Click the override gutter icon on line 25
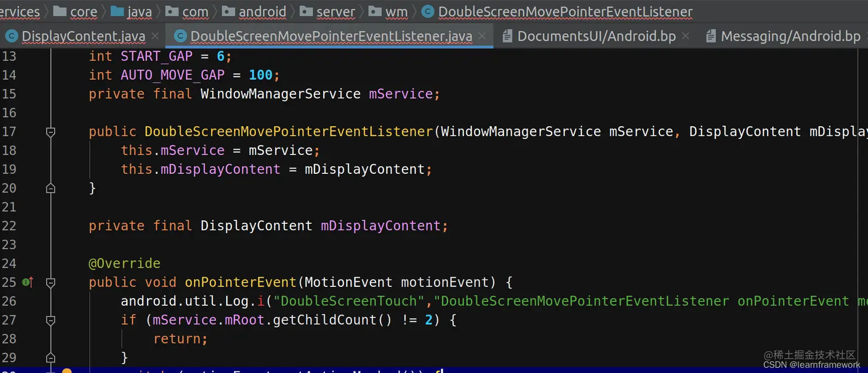 pos(28,282)
